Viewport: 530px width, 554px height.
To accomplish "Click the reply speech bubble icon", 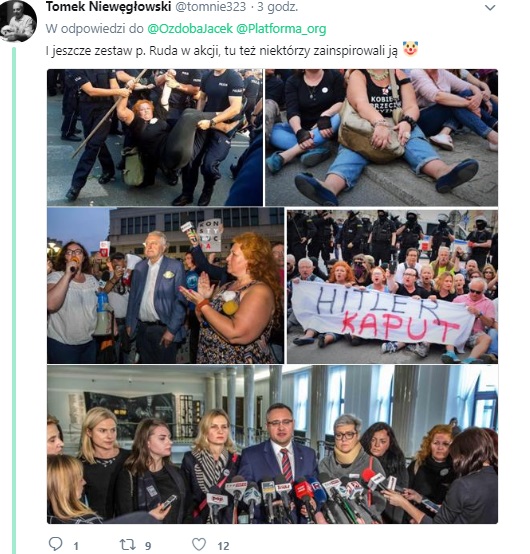I will coord(55,544).
